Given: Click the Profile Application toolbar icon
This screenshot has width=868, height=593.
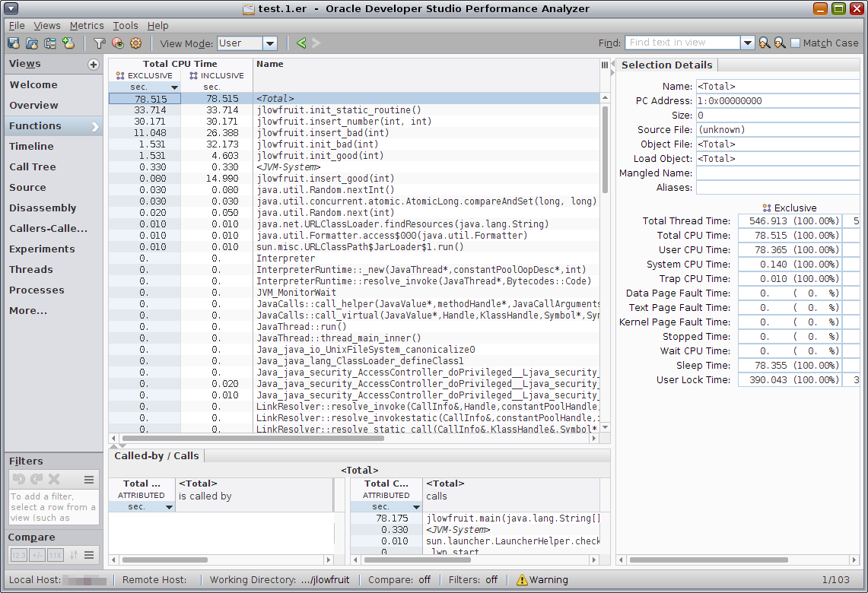Looking at the screenshot, I should pos(14,43).
